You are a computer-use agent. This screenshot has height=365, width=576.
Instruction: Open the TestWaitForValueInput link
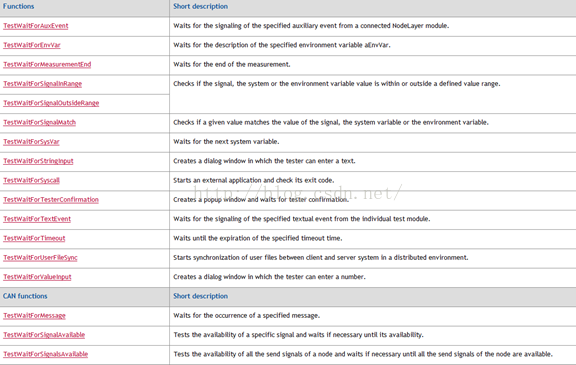37,277
